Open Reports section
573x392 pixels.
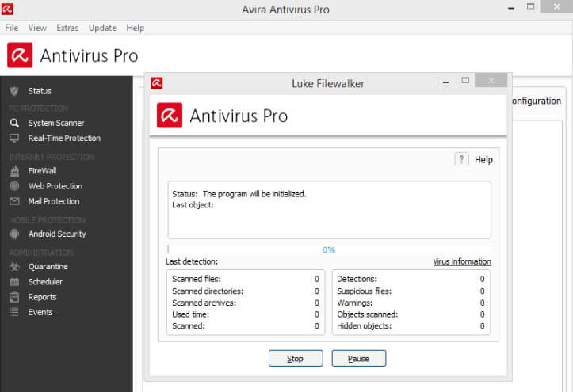point(42,297)
